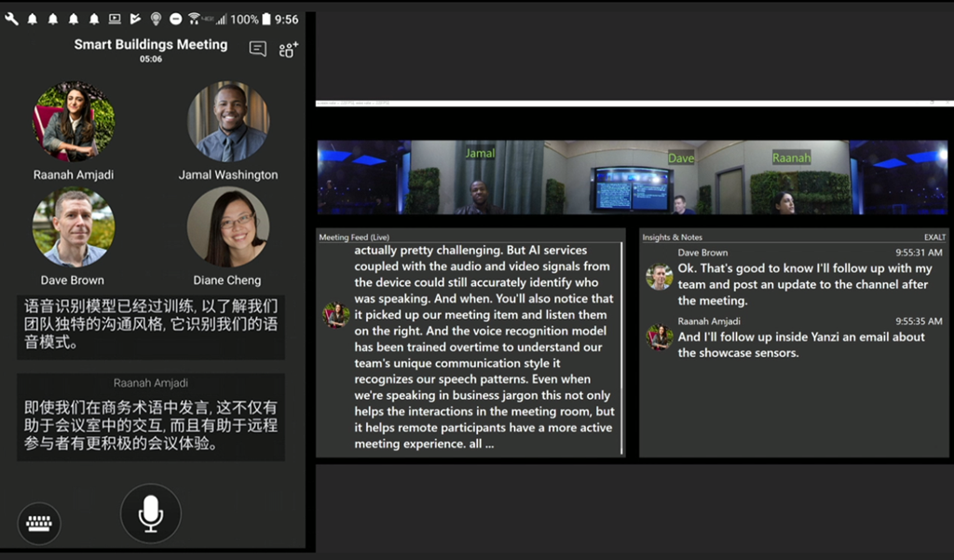Click the 05:06 meeting timer
Image resolution: width=954 pixels, height=560 pixels.
coord(151,59)
